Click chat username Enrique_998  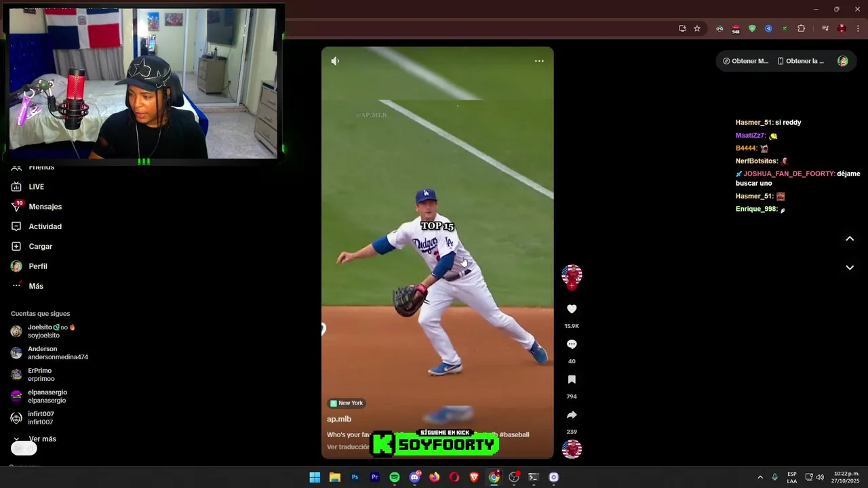[757, 209]
